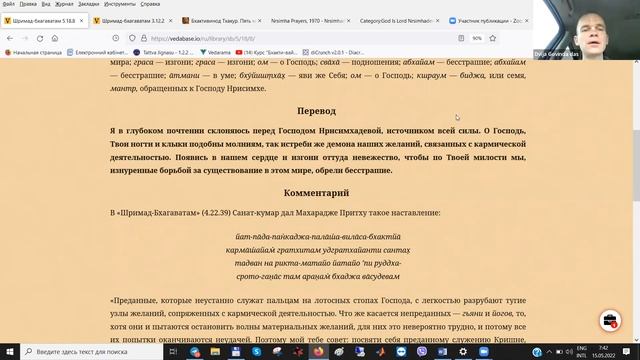Open diCrunch v2.0.1 bookmark

333,52
